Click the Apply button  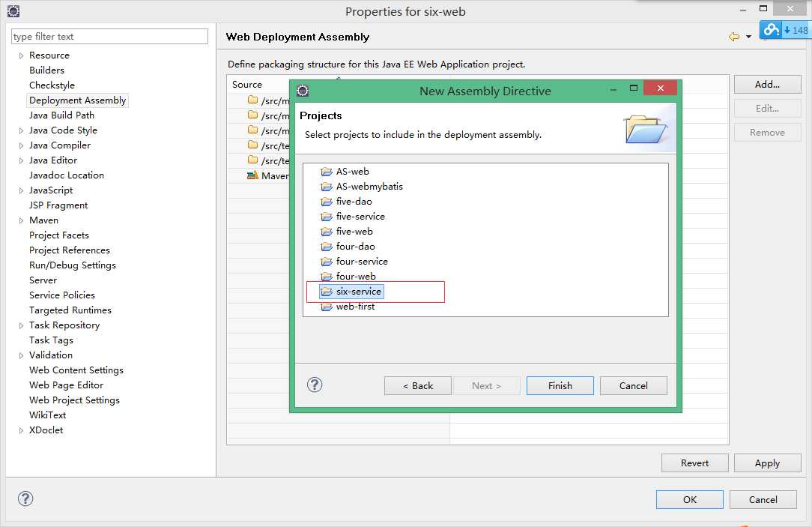click(x=768, y=463)
